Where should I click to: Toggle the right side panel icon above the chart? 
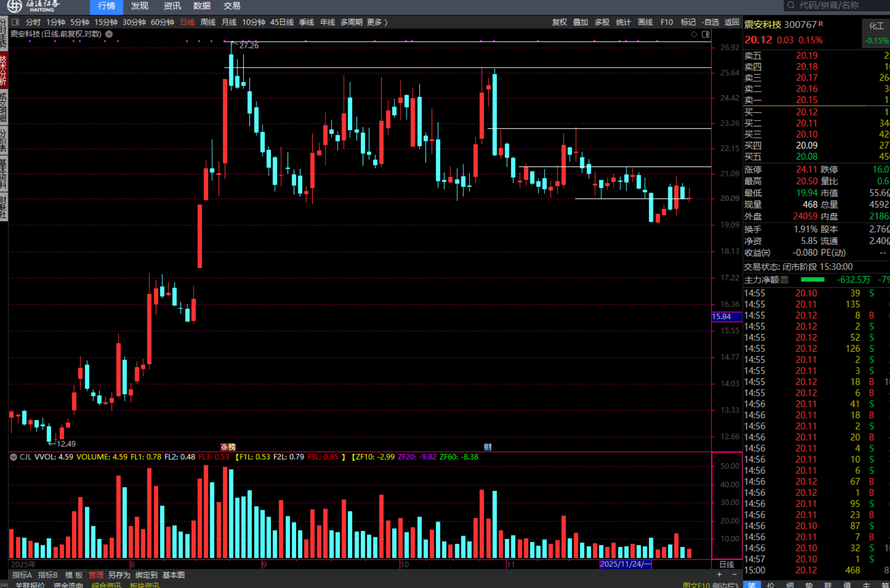705,34
